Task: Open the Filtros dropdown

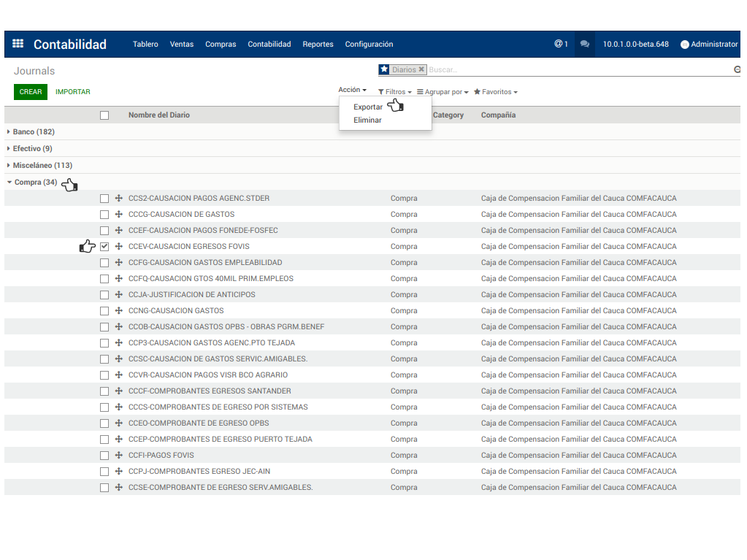Action: pyautogui.click(x=395, y=92)
